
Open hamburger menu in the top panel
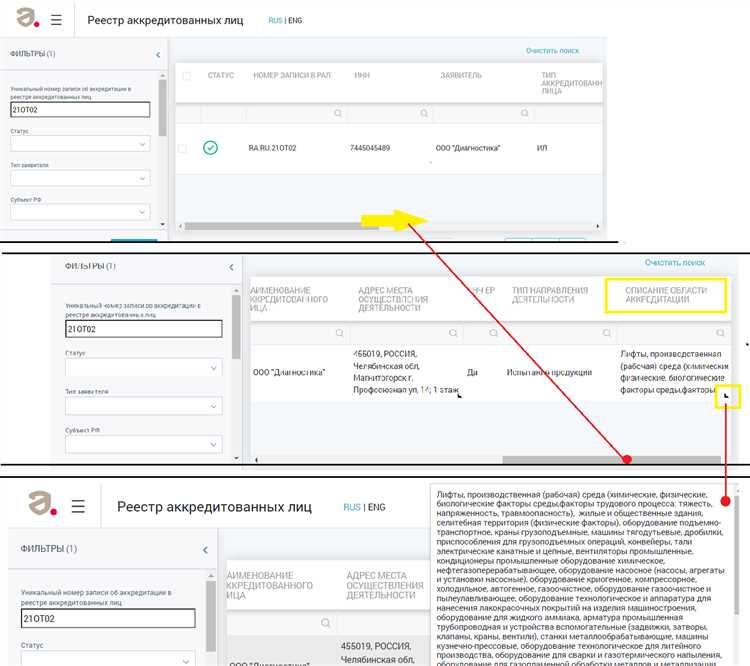(56, 20)
